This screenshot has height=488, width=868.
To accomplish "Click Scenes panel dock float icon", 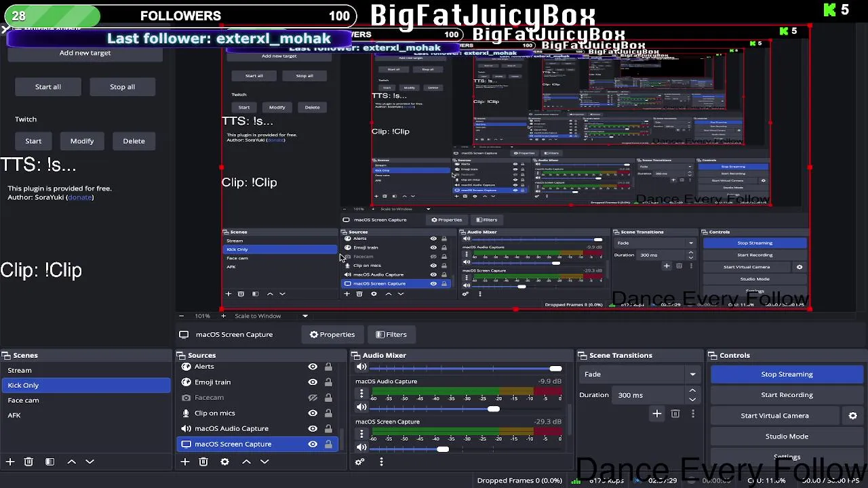I will coord(5,355).
